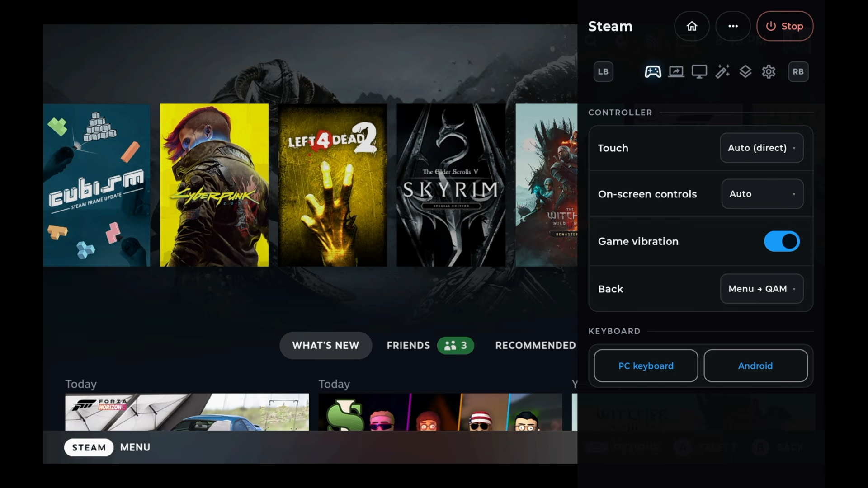Select the Cyberpunk 2077 game cover

[x=214, y=185]
